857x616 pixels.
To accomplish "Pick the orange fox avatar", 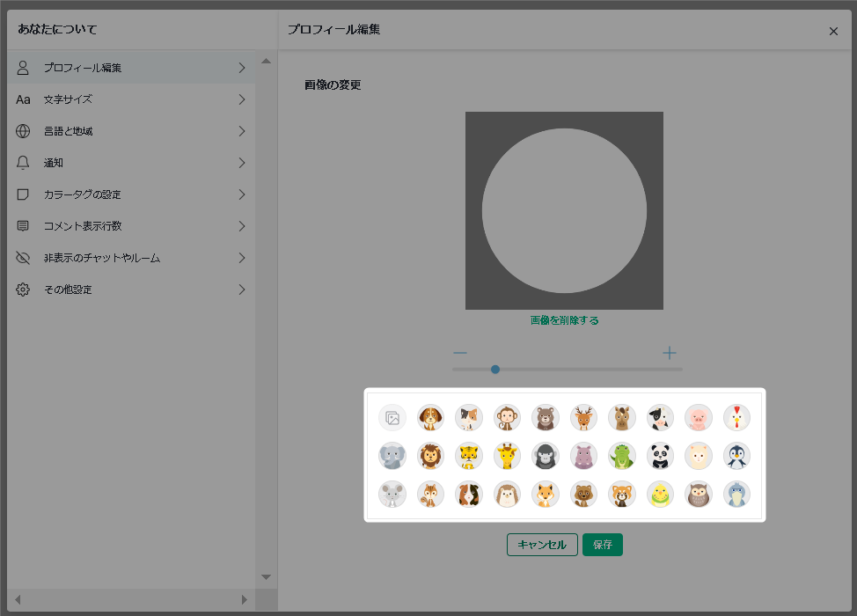I will [546, 495].
